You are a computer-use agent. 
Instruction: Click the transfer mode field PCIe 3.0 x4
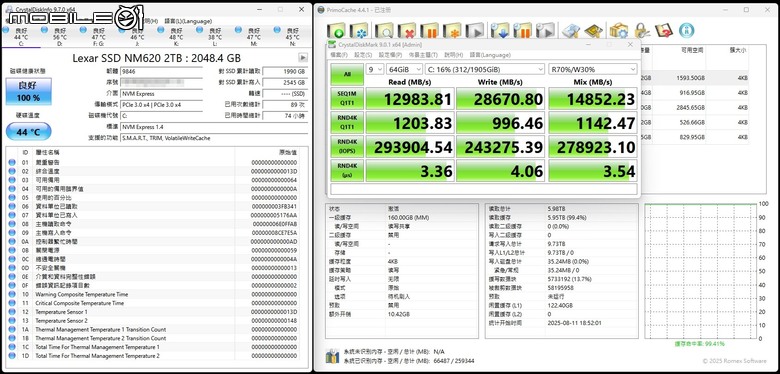tap(162, 104)
